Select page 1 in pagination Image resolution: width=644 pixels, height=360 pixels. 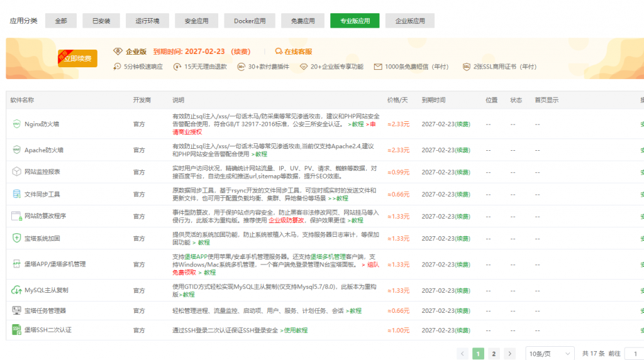coord(478,354)
